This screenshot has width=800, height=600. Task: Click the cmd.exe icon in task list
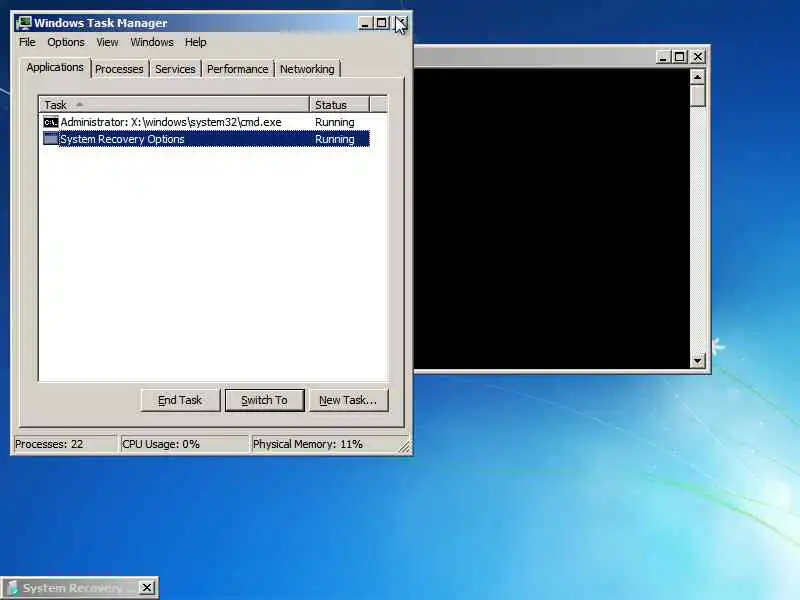tap(51, 122)
